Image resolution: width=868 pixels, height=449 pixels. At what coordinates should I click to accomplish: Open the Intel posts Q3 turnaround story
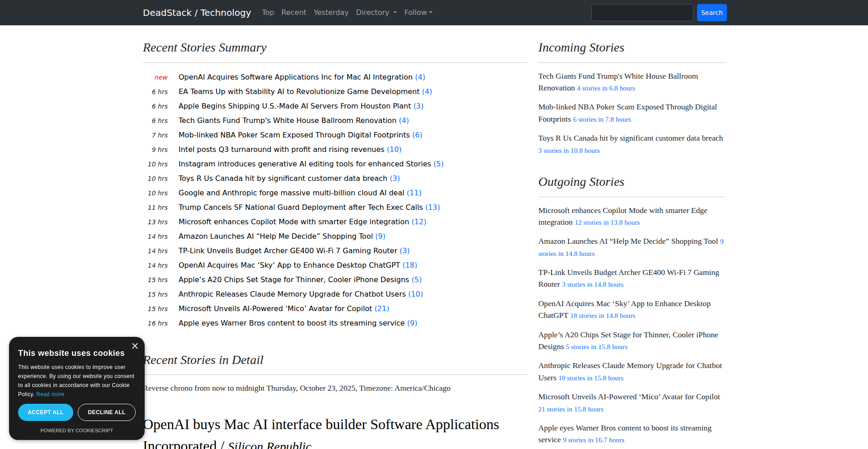(281, 149)
